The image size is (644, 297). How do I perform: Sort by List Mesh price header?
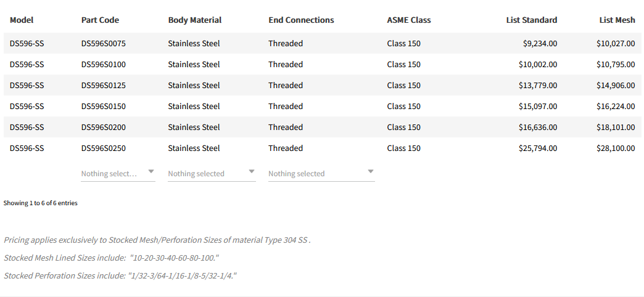(617, 20)
